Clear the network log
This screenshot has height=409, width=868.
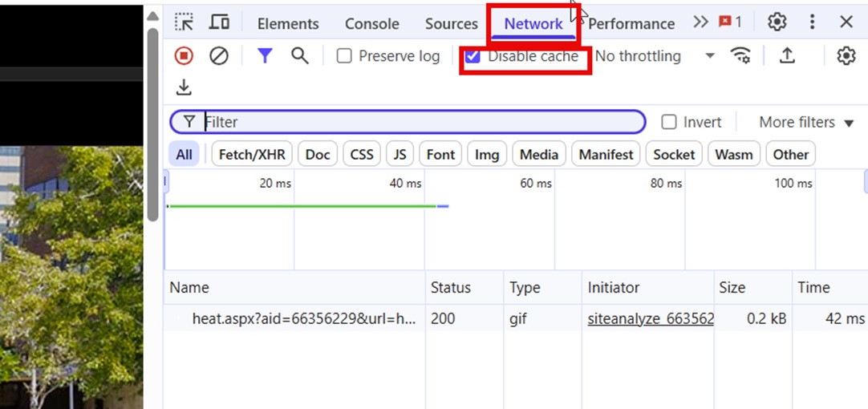[219, 56]
